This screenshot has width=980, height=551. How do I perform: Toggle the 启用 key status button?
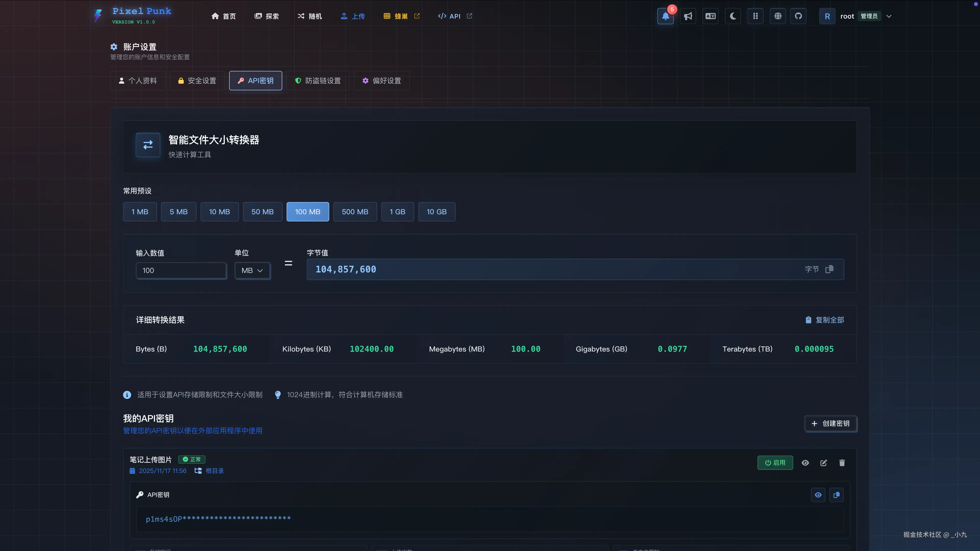(775, 463)
